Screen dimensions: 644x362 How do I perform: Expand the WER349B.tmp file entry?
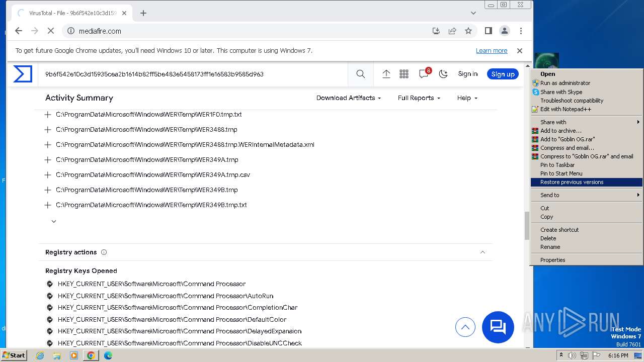click(48, 190)
